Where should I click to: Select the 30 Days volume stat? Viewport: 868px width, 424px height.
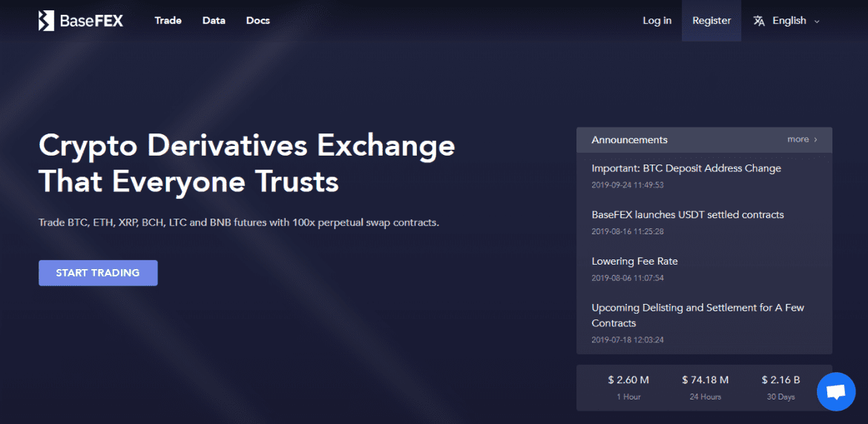point(780,387)
